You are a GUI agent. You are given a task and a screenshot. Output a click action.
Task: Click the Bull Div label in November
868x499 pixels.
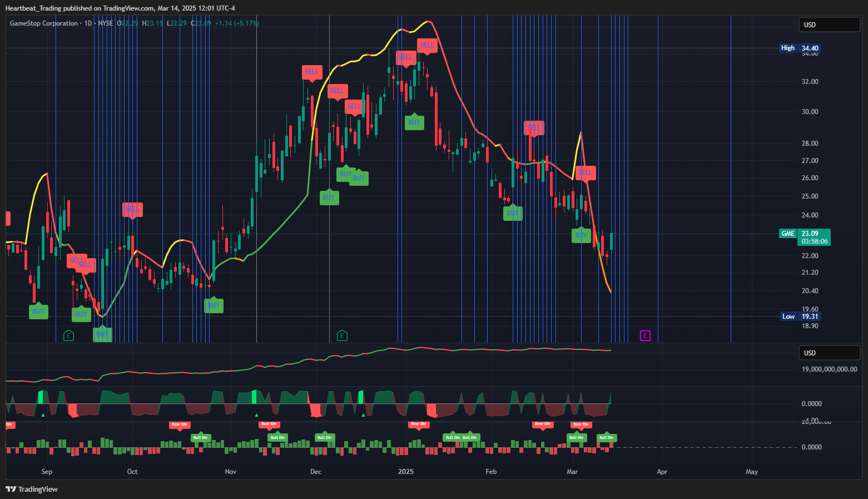click(x=277, y=437)
